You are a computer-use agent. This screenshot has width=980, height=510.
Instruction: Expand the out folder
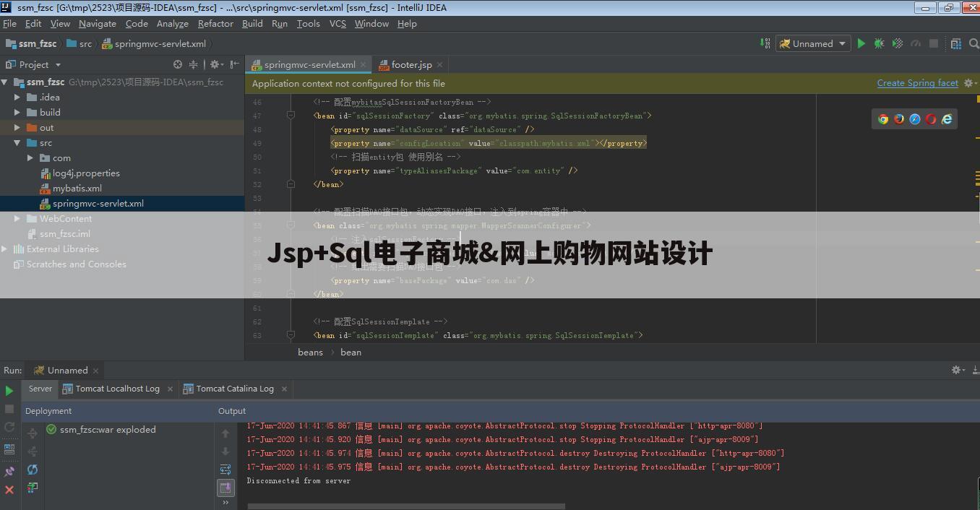[x=17, y=128]
